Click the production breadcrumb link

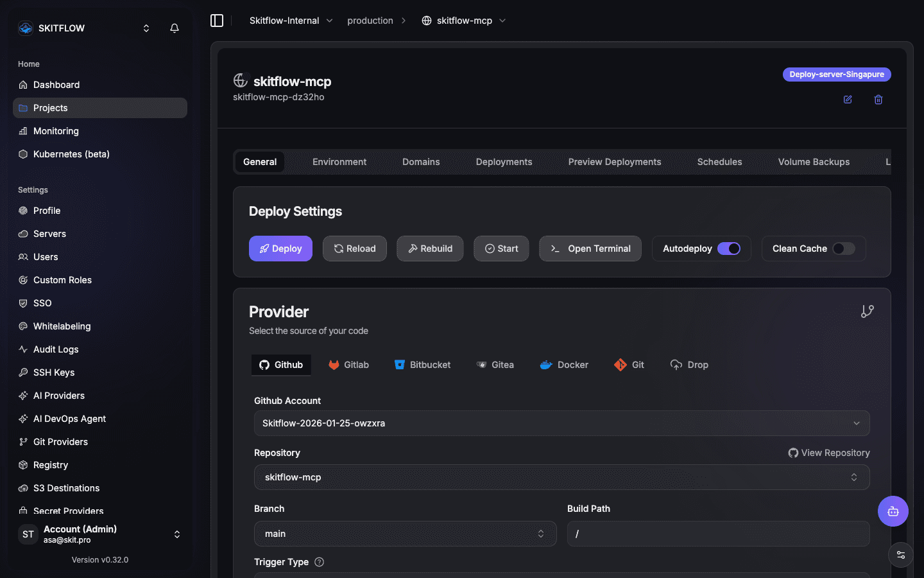click(370, 21)
